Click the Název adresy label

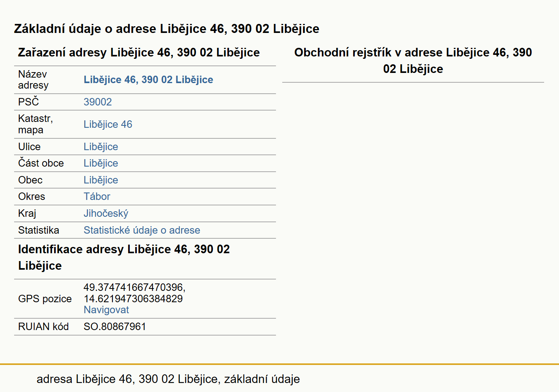pos(33,80)
